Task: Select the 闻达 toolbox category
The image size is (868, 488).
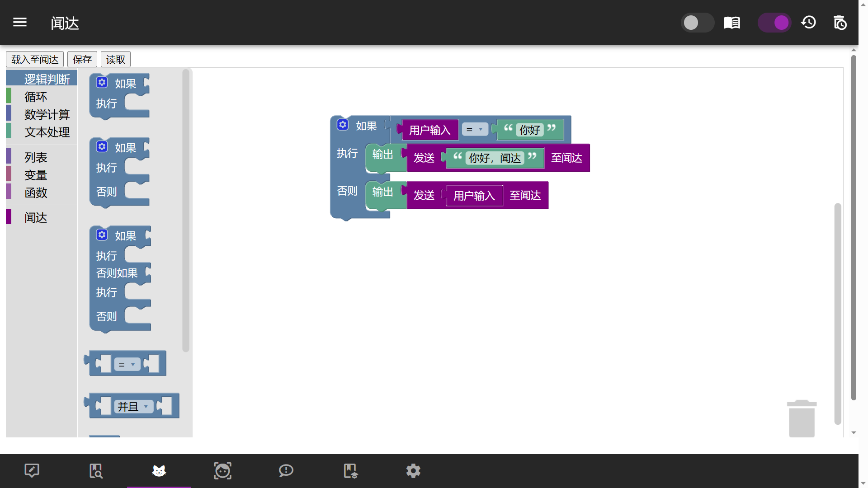Action: pyautogui.click(x=36, y=217)
